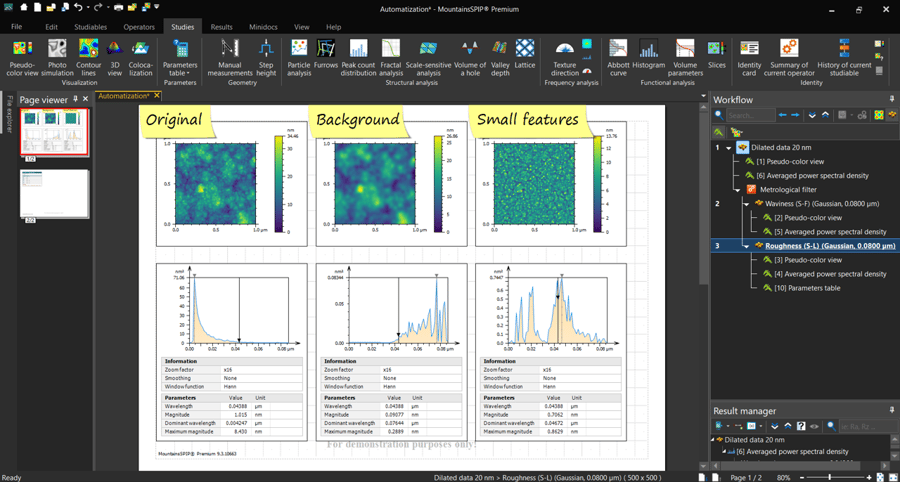This screenshot has width=900, height=482.
Task: Start the Particle analysis study
Action: point(298,57)
